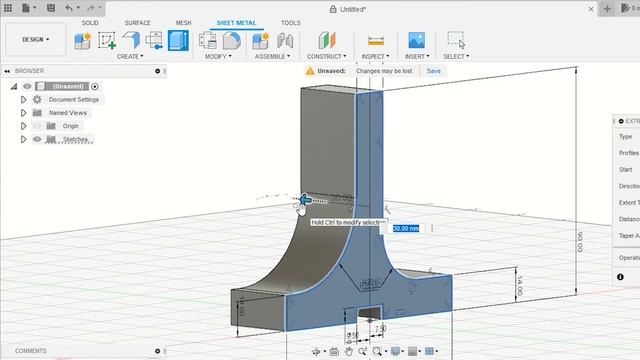
Task: Select the Construct plane icon
Action: 327,40
